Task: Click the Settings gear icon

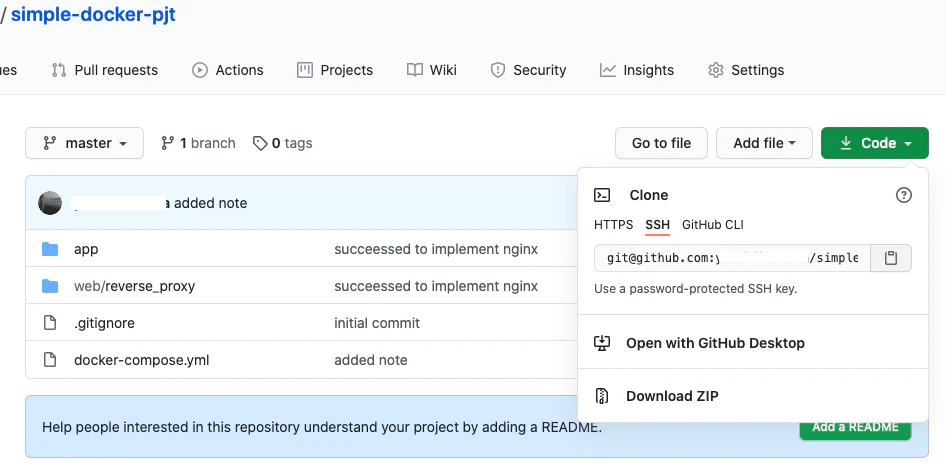Action: coord(716,70)
